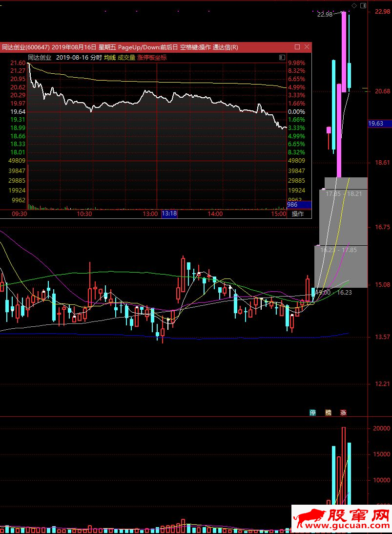
Task: Open the 操作 menu in the popup
Action: click(298, 214)
